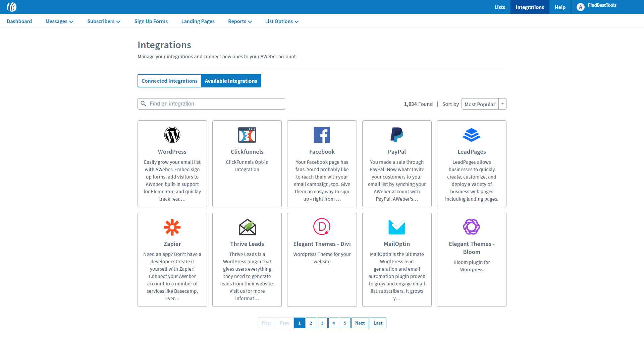Go to pagination page 1
This screenshot has width=644, height=341.
(x=300, y=323)
